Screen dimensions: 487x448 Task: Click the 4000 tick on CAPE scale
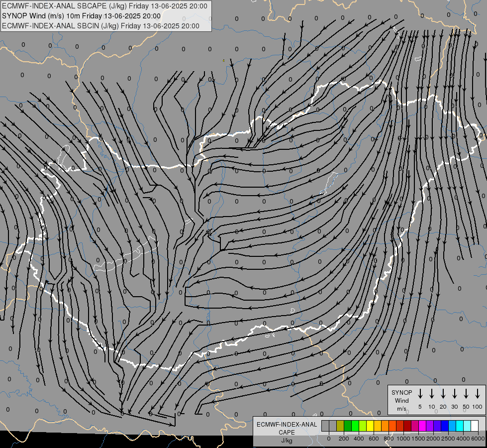[x=463, y=439]
